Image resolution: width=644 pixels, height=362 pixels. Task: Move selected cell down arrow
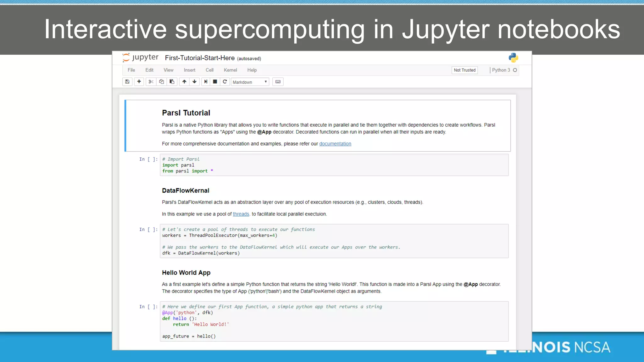195,82
